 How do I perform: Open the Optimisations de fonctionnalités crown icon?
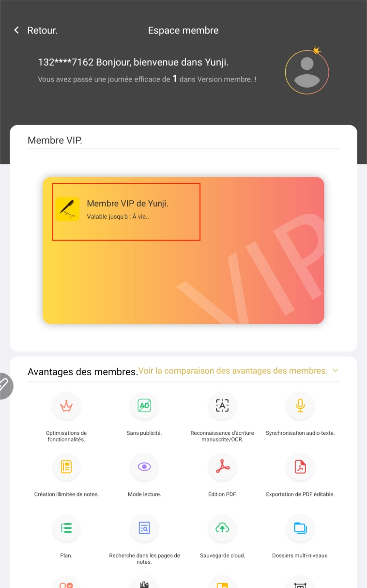pos(66,406)
